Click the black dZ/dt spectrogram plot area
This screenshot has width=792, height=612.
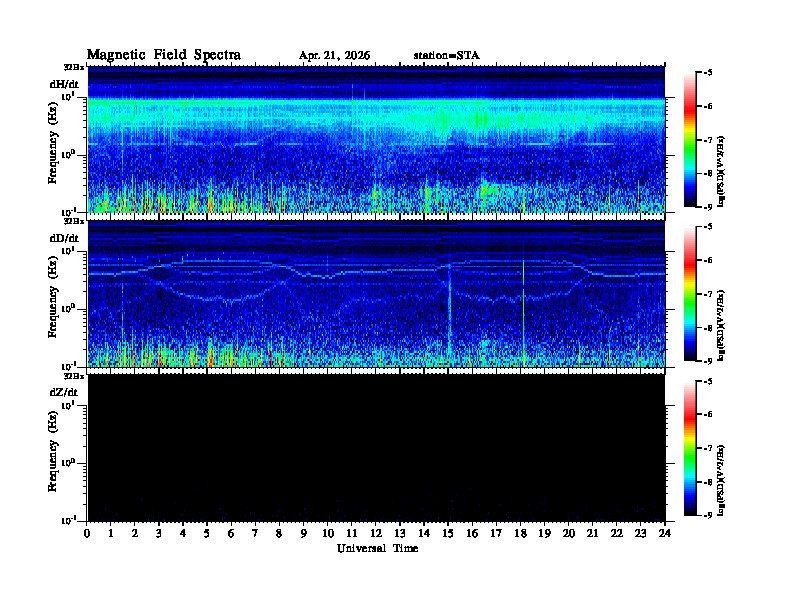pyautogui.click(x=376, y=448)
